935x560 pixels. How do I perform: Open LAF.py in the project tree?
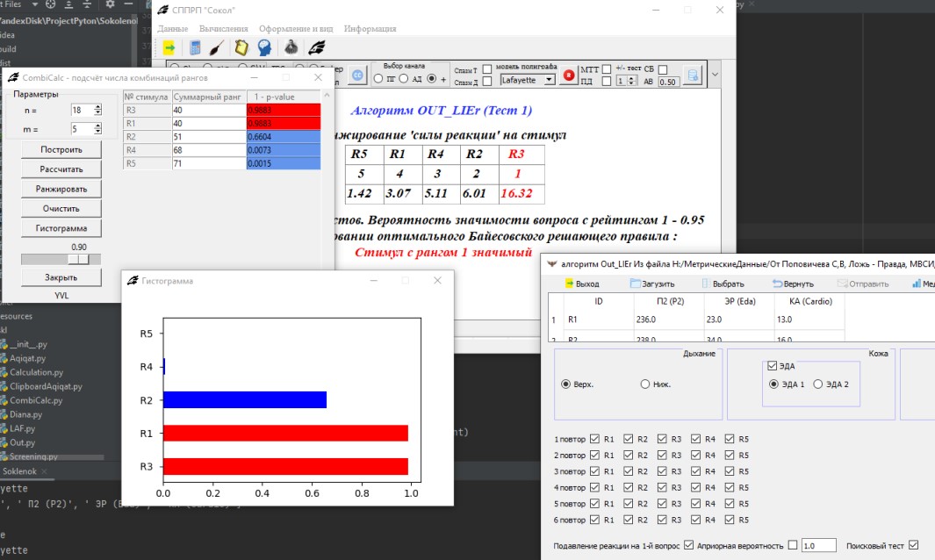22,428
